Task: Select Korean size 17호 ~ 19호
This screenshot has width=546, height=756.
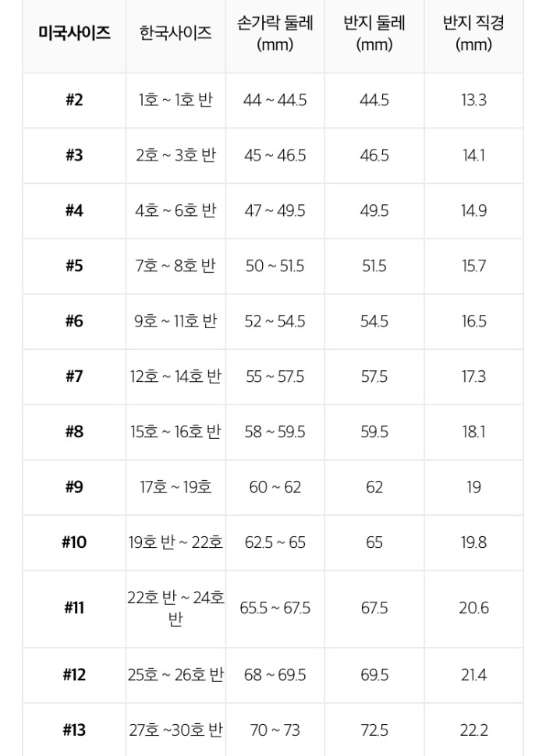Action: [x=175, y=487]
